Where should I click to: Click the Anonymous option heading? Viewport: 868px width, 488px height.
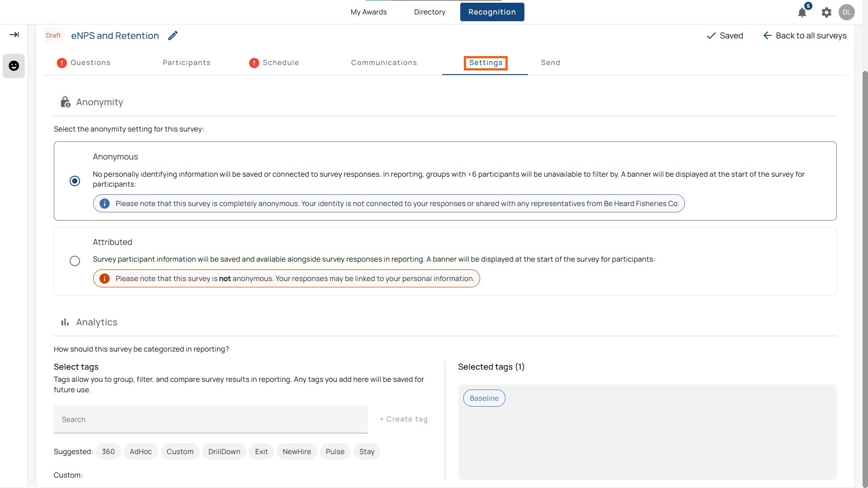pos(115,157)
